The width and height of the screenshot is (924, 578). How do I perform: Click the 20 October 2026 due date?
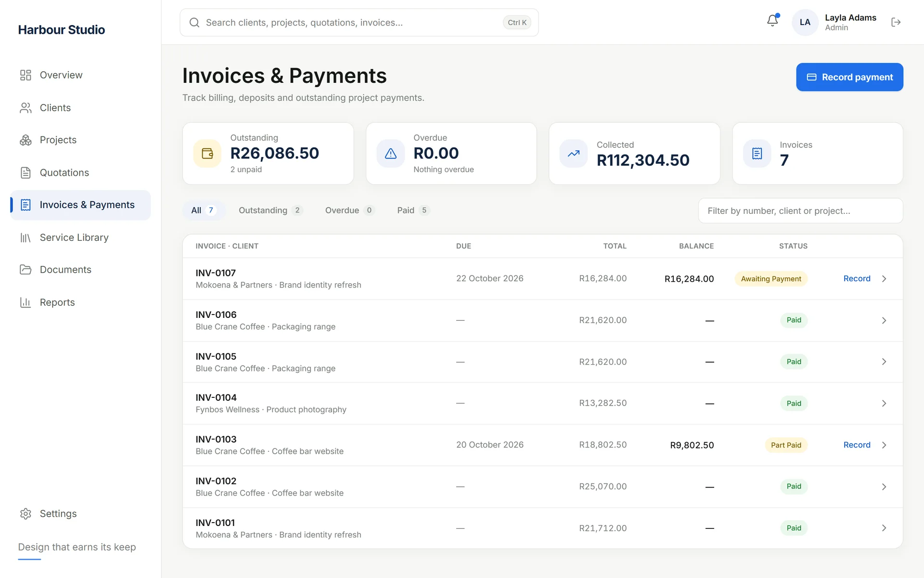tap(490, 445)
